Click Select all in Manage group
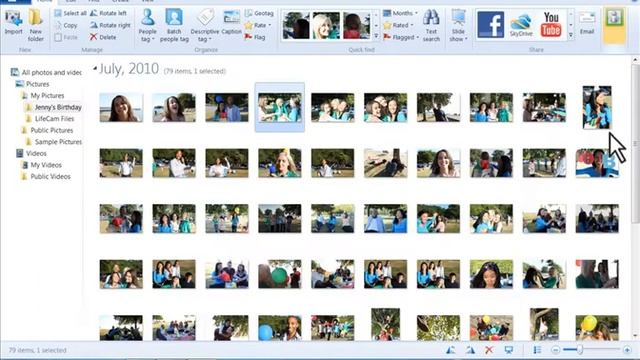This screenshot has width=640, height=360. [x=70, y=13]
